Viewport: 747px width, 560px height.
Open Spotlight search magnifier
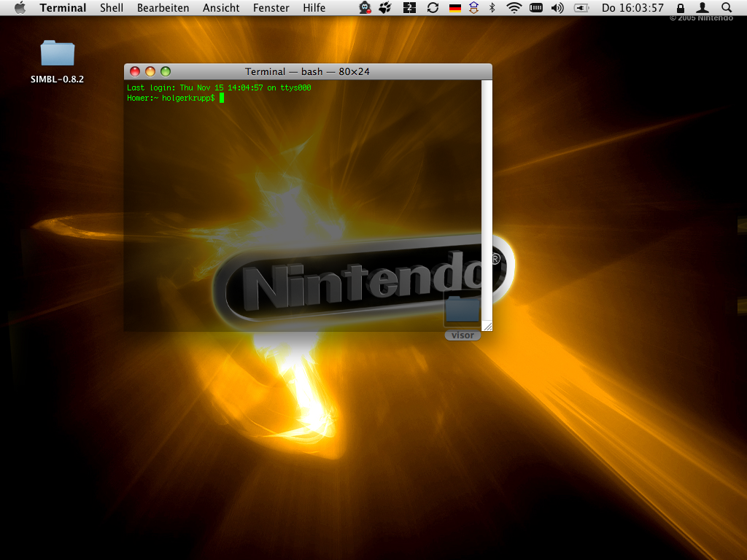726,7
